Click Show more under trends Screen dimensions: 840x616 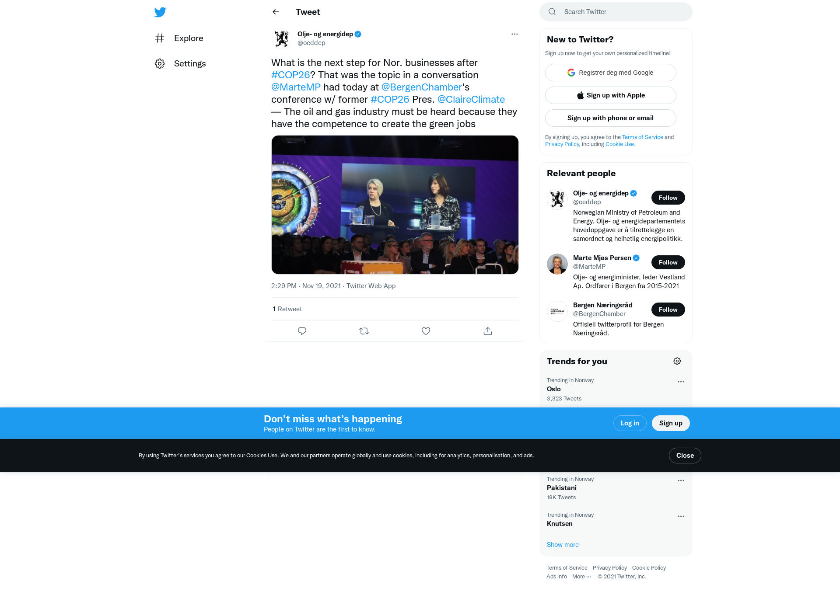point(563,545)
